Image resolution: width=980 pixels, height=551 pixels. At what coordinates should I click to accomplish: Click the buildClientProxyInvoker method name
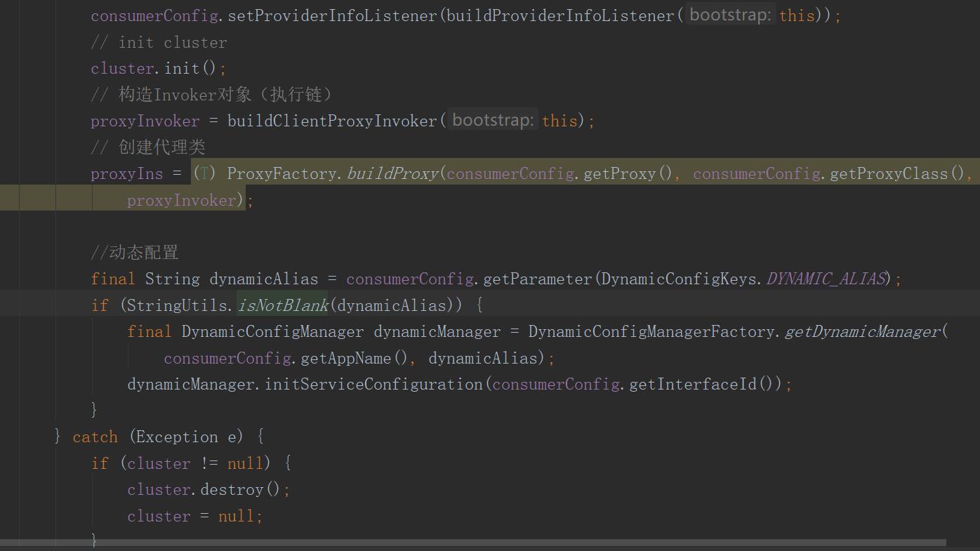point(333,121)
